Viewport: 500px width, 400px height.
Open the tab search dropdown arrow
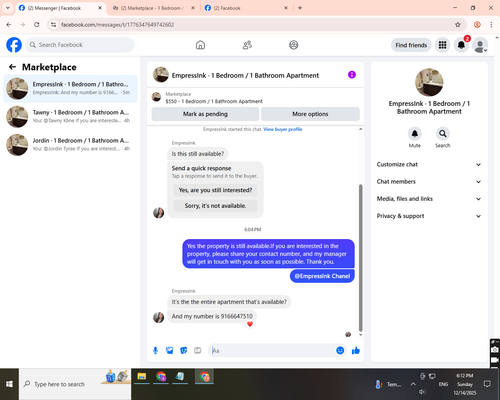(x=8, y=8)
